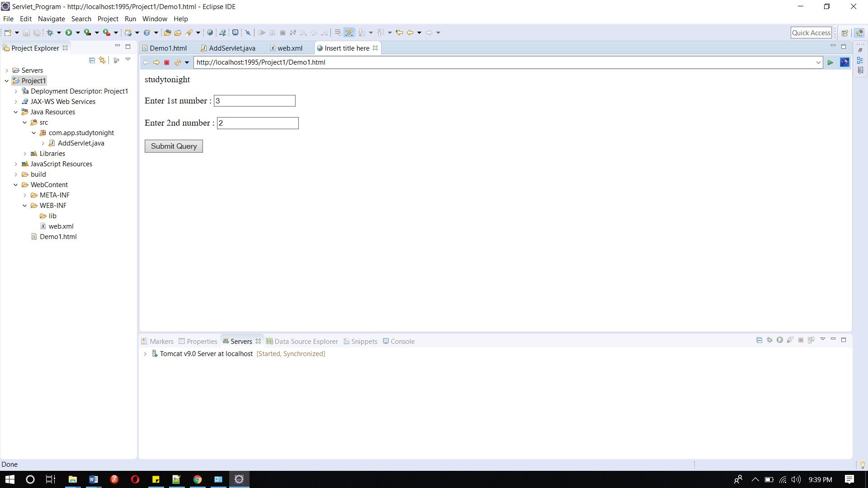
Task: Click the Open Type toolbar icon
Action: point(167,33)
